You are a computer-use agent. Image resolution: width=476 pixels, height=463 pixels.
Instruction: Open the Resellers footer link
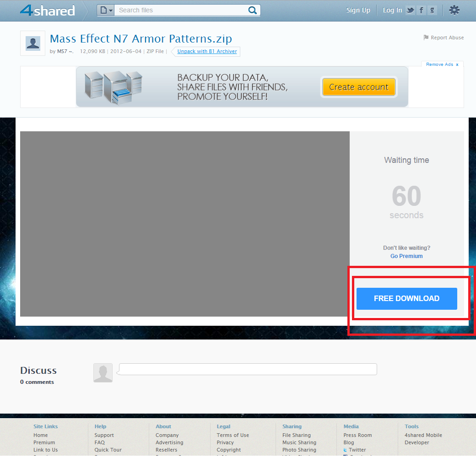[x=166, y=450]
